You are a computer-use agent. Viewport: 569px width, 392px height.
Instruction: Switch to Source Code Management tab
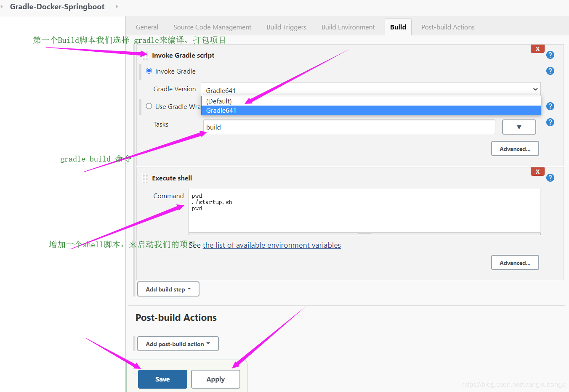tap(212, 27)
